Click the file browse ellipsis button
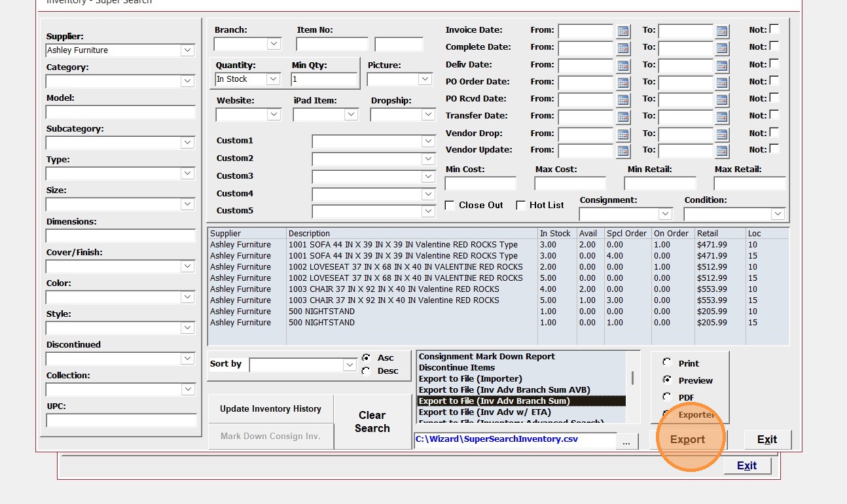847x504 pixels. (x=626, y=442)
